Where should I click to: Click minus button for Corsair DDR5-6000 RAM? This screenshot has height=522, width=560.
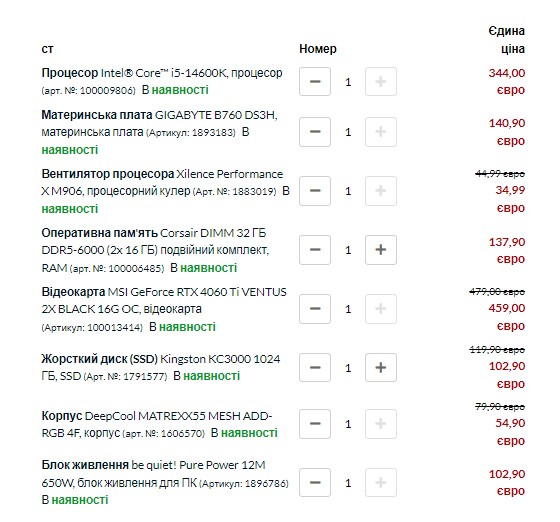315,250
